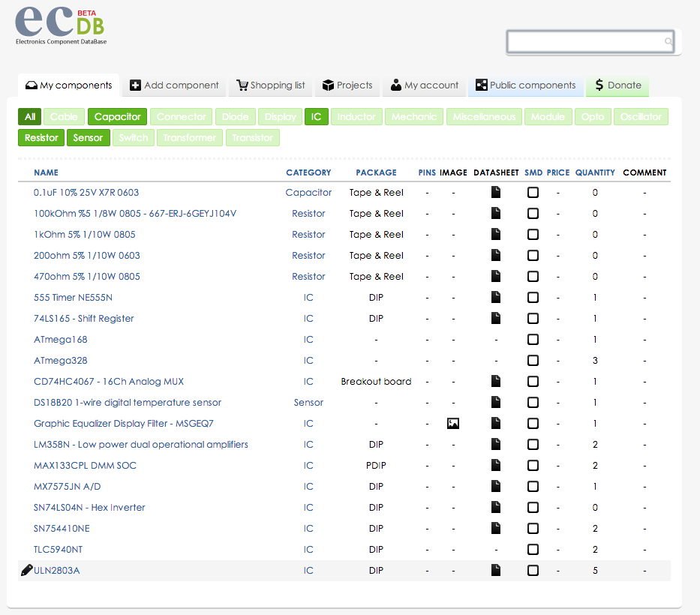
Task: Filter by Oscillator category
Action: point(641,116)
